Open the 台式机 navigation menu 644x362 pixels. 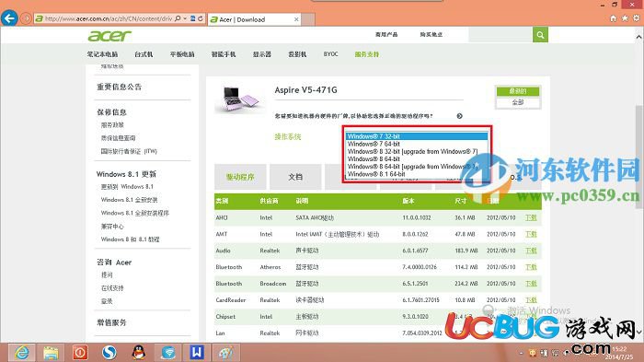pos(144,54)
